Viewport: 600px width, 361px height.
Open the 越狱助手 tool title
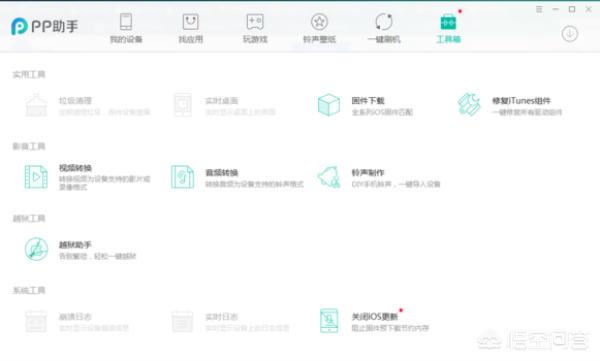click(x=75, y=245)
